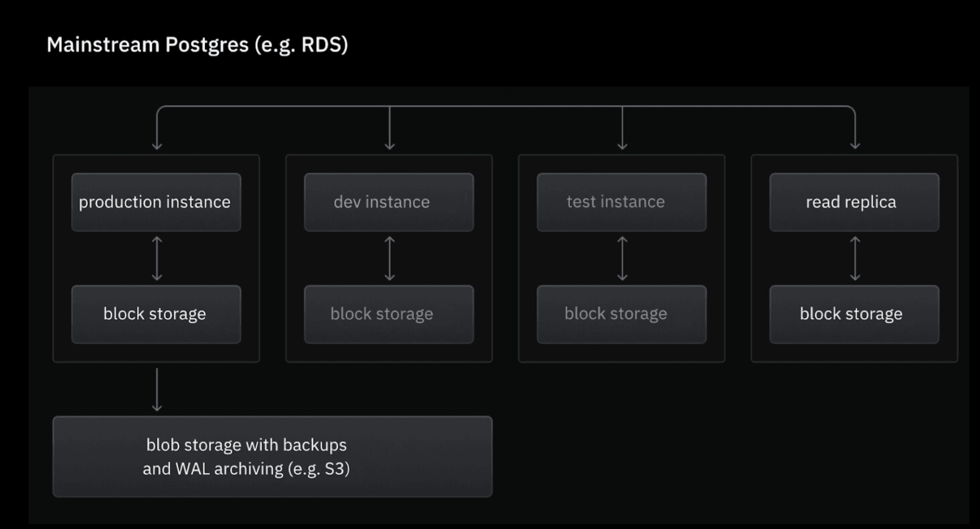Select the dev instance box
The width and height of the screenshot is (980, 529).
coord(389,202)
